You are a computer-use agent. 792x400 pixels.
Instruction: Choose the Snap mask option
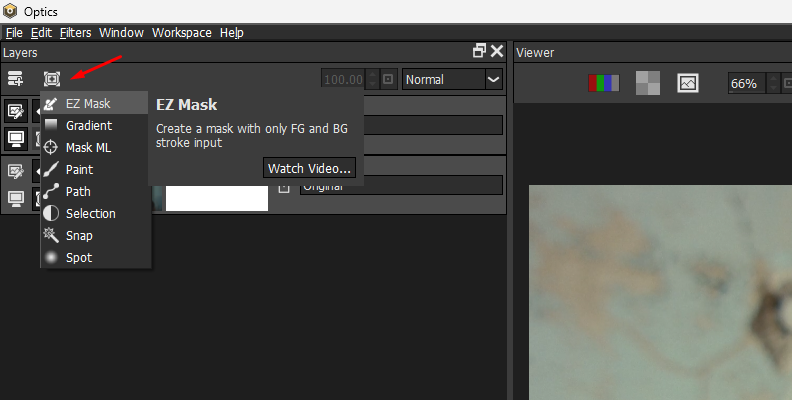(x=94, y=235)
